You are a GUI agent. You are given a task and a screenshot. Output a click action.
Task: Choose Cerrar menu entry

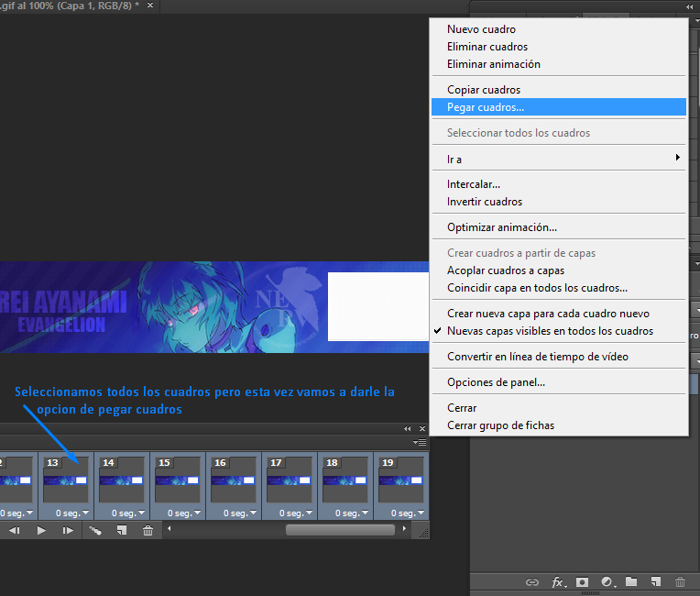pos(559,407)
